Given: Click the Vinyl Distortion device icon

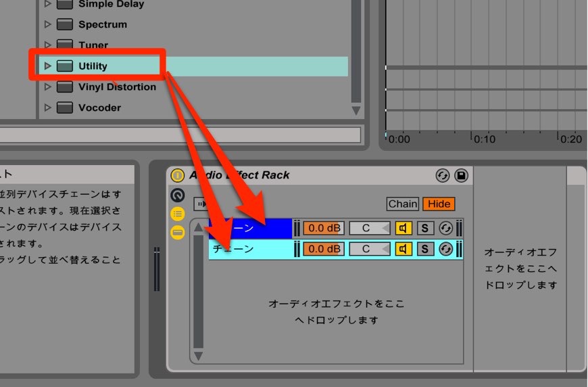Looking at the screenshot, I should (x=64, y=87).
